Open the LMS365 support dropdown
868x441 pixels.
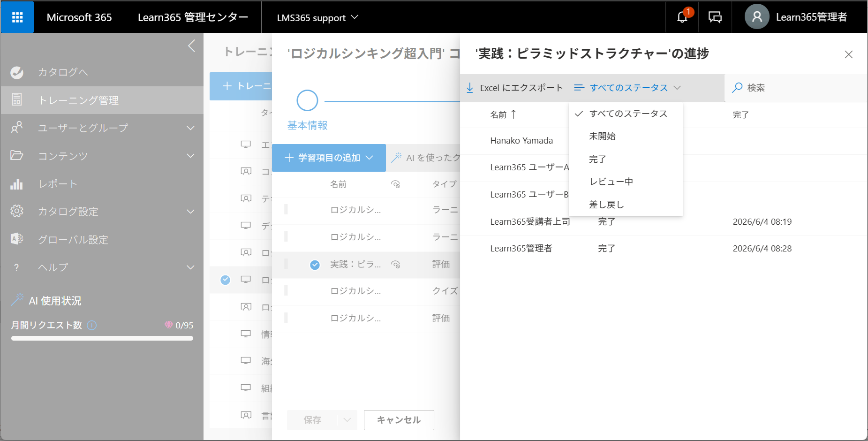click(x=318, y=17)
